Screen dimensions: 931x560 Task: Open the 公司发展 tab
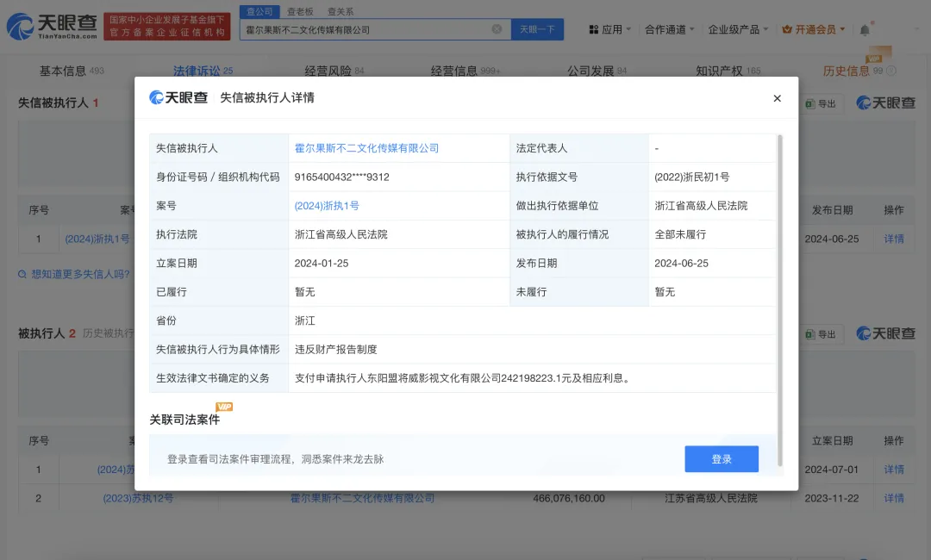pyautogui.click(x=597, y=71)
